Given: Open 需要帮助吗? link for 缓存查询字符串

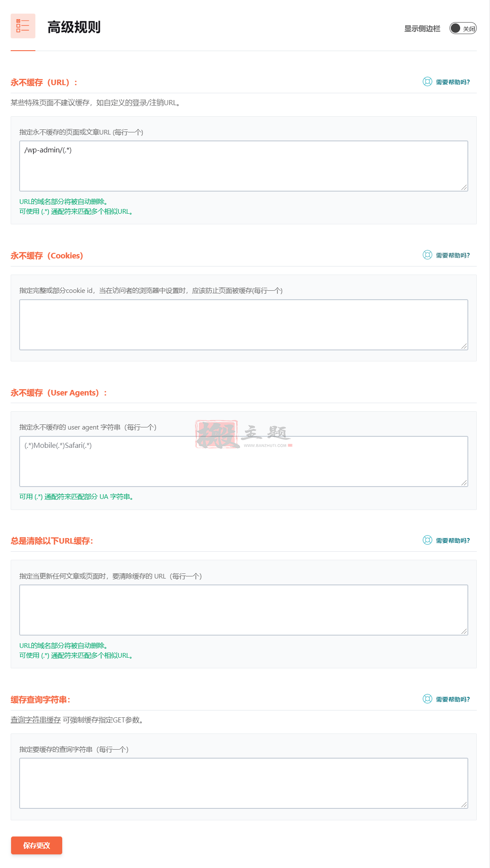Looking at the screenshot, I should (453, 699).
